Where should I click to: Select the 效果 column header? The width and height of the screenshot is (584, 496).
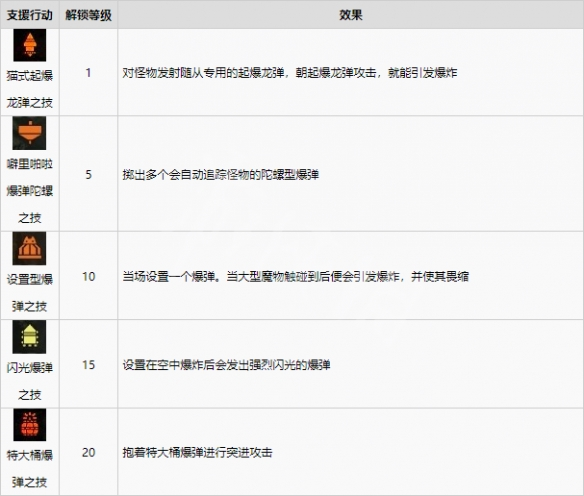(350, 15)
